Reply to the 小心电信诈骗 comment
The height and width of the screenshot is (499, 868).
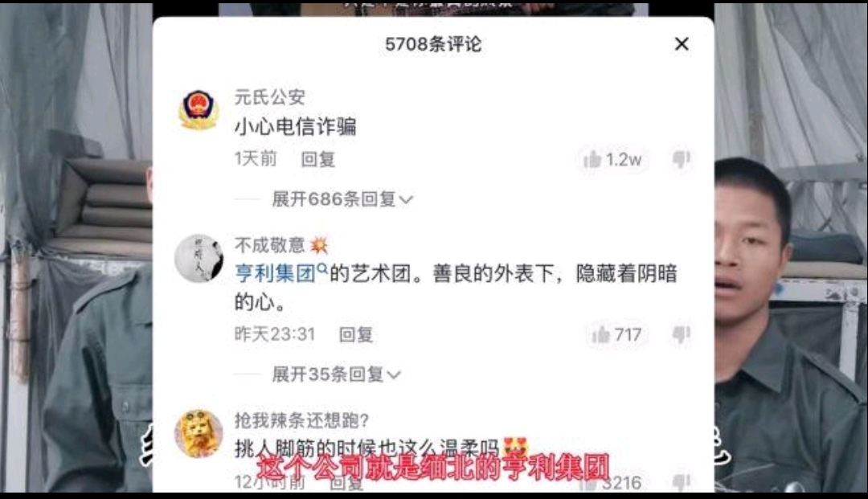(x=318, y=159)
